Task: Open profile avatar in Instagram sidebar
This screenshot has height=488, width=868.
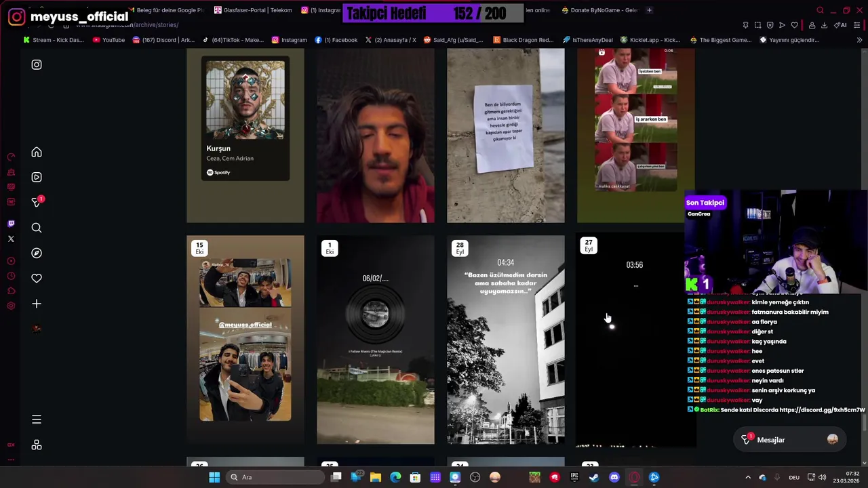Action: 37,329
